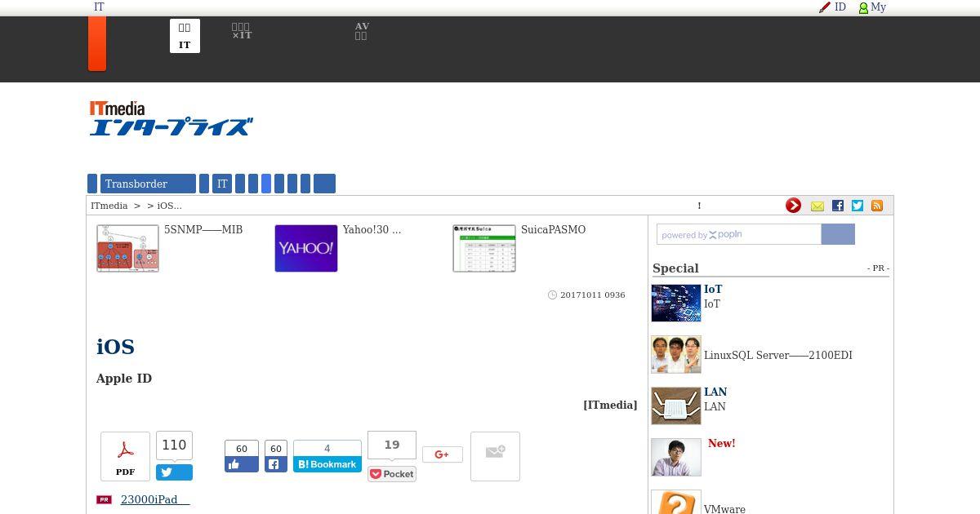
Task: Open the IT navigation item
Action: tap(222, 184)
